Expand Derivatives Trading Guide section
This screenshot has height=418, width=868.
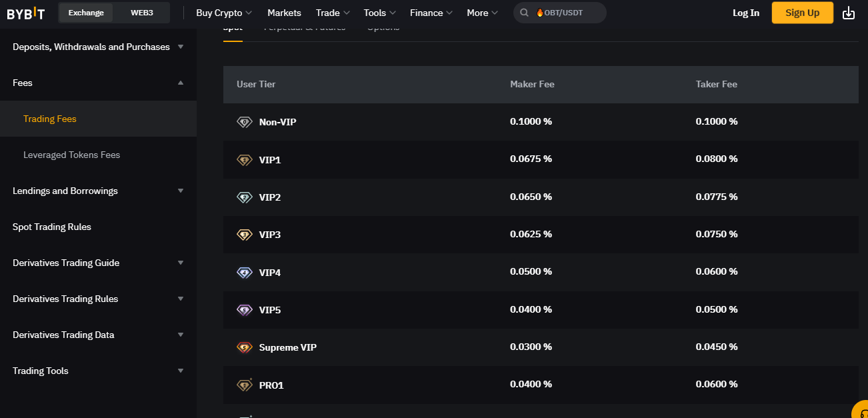(98, 263)
